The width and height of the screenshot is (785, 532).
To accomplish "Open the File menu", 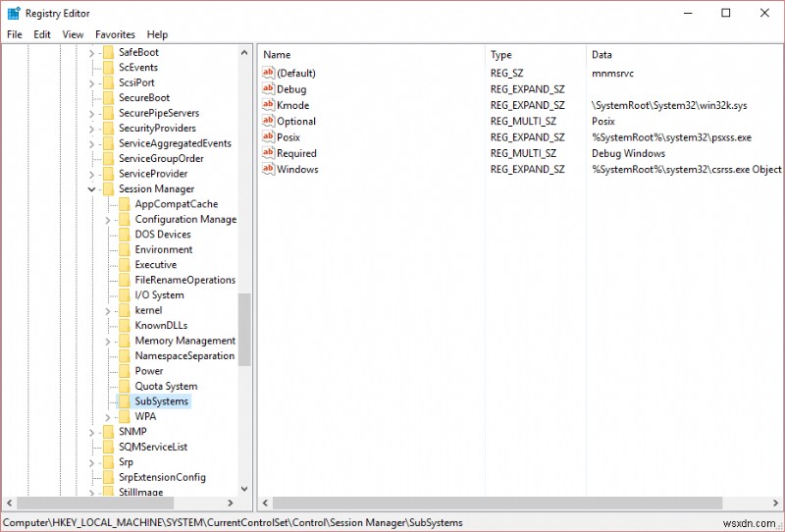I will 15,34.
